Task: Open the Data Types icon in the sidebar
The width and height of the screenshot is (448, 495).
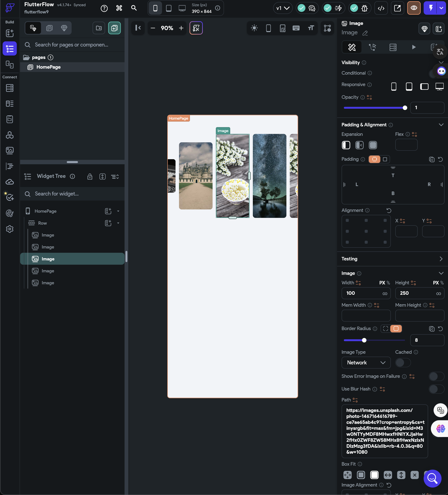Action: click(9, 104)
